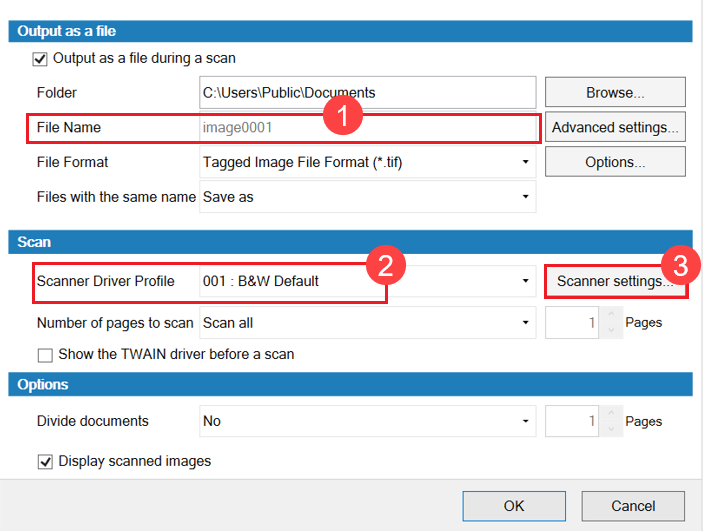The width and height of the screenshot is (703, 531).
Task: Uncheck Display scanned images checkbox
Action: click(x=45, y=461)
